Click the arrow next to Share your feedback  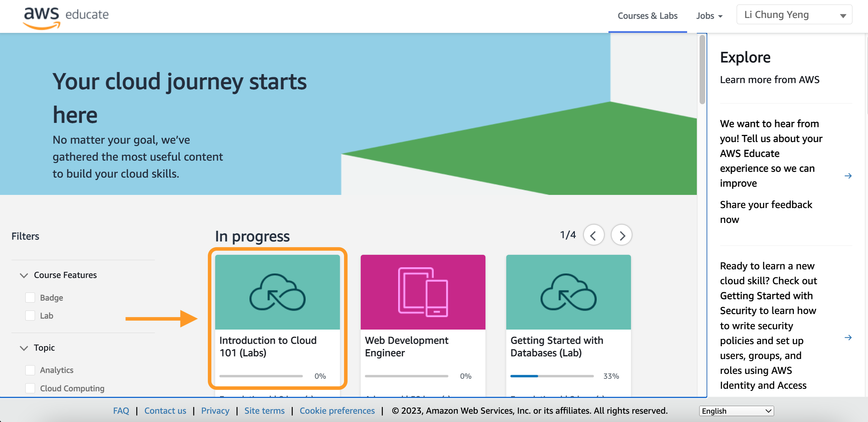(x=848, y=176)
